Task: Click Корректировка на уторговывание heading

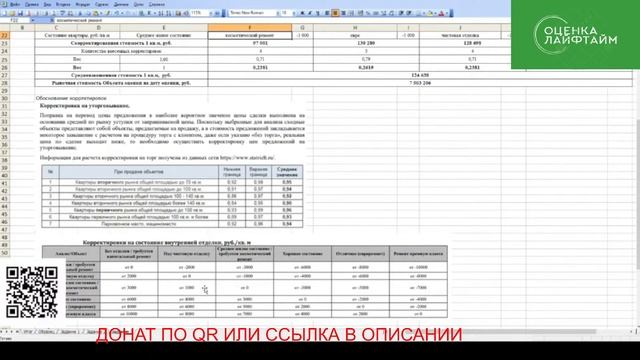Action: coord(85,106)
